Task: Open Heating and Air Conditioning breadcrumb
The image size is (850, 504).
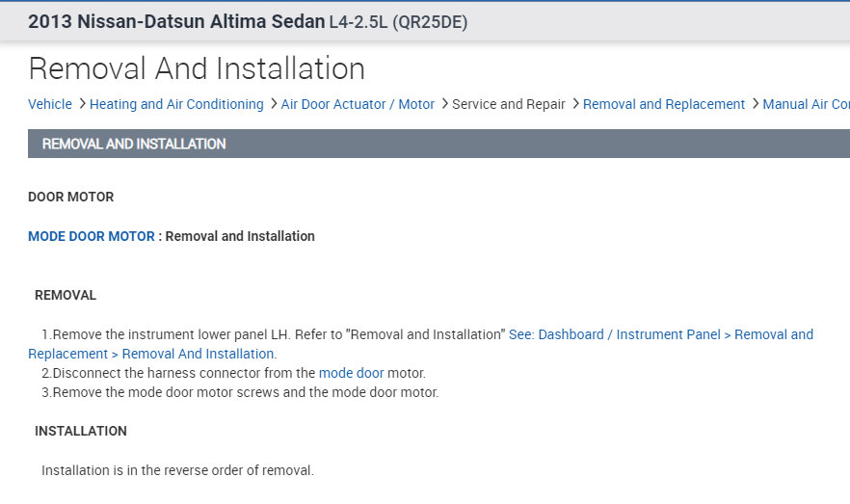Action: 176,104
